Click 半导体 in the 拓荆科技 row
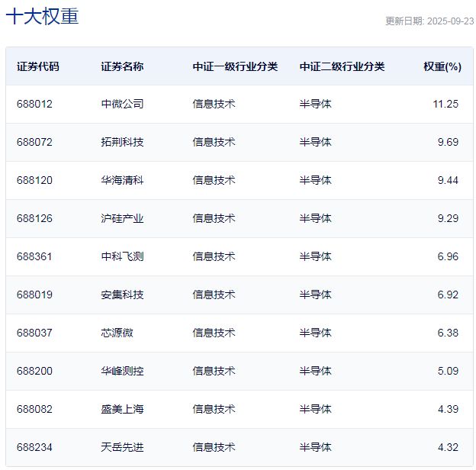The image size is (476, 470). (x=315, y=142)
